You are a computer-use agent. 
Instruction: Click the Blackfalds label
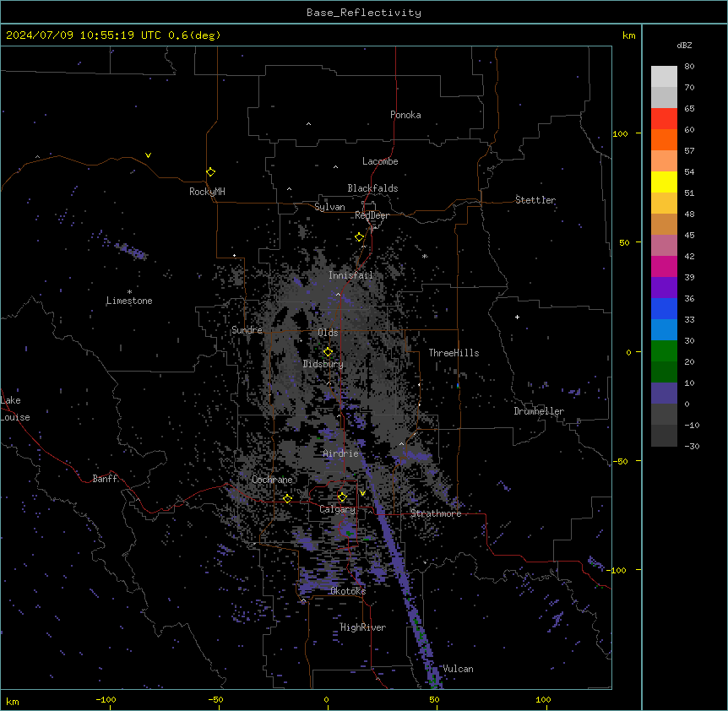point(372,188)
